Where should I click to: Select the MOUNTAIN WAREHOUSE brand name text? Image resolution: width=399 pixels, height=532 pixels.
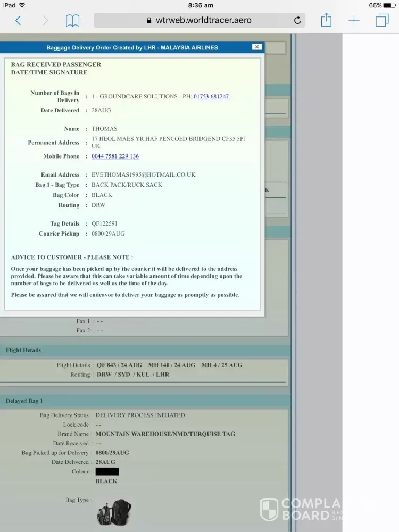coord(165,434)
